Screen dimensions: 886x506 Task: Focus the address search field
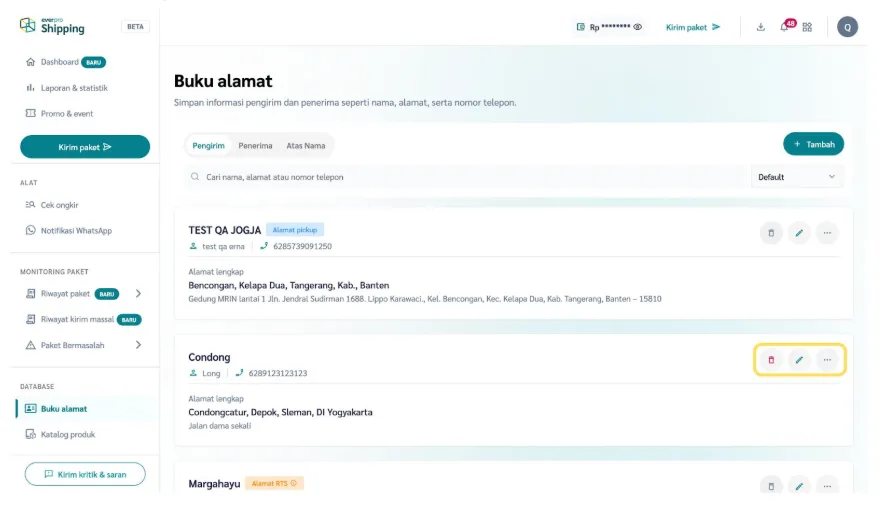pyautogui.click(x=465, y=177)
